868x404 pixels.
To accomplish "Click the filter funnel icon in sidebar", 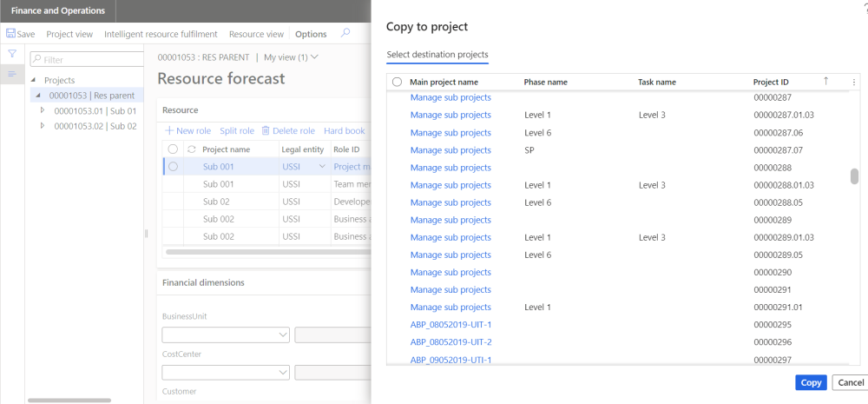I will point(12,54).
